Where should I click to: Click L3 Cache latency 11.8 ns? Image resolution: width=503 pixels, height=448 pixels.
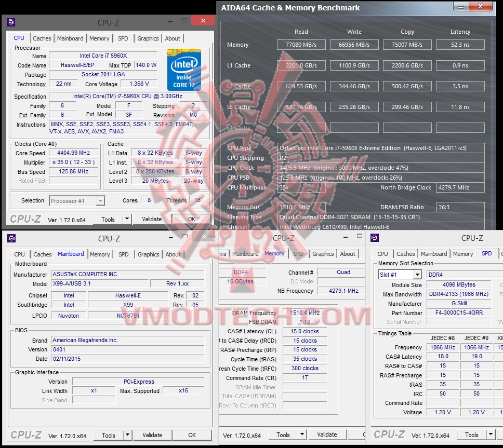pos(460,107)
